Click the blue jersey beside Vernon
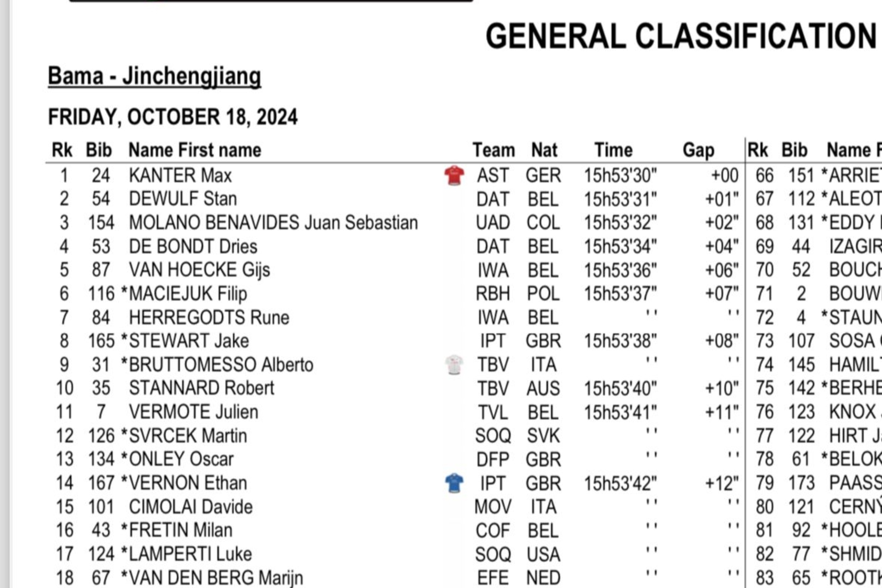The width and height of the screenshot is (882, 588). pyautogui.click(x=454, y=483)
